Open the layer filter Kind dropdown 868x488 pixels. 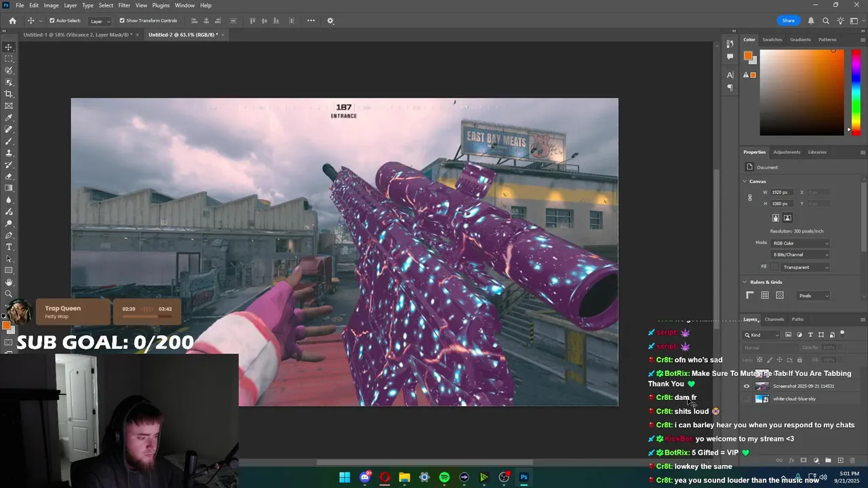(762, 335)
